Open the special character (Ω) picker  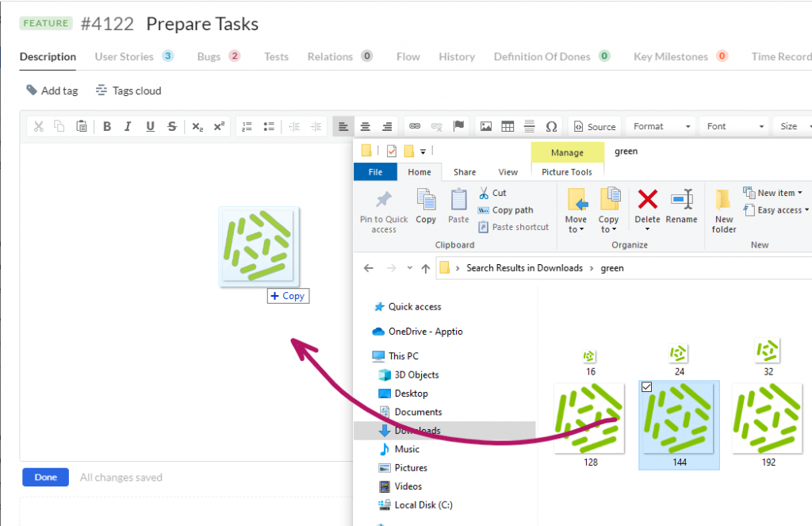(552, 125)
